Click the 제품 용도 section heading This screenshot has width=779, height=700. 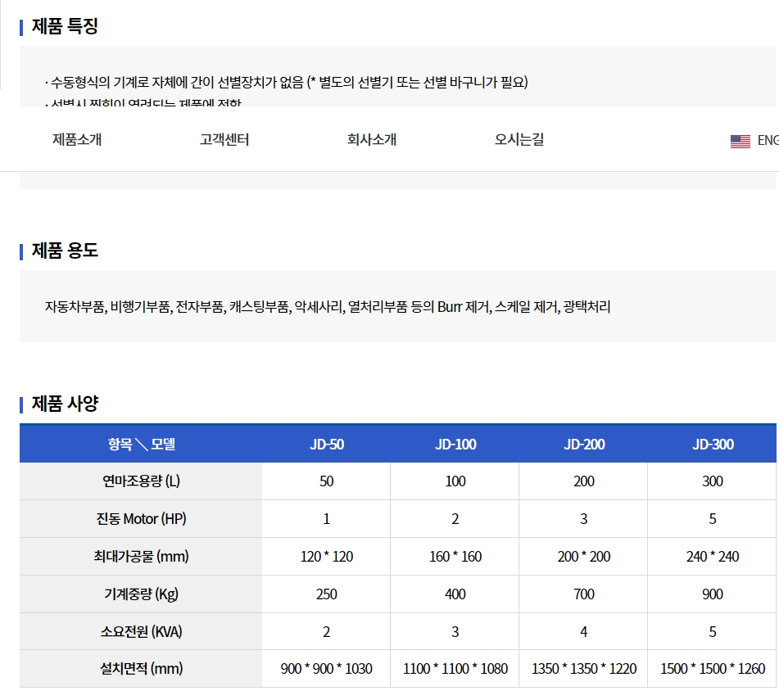pyautogui.click(x=65, y=251)
